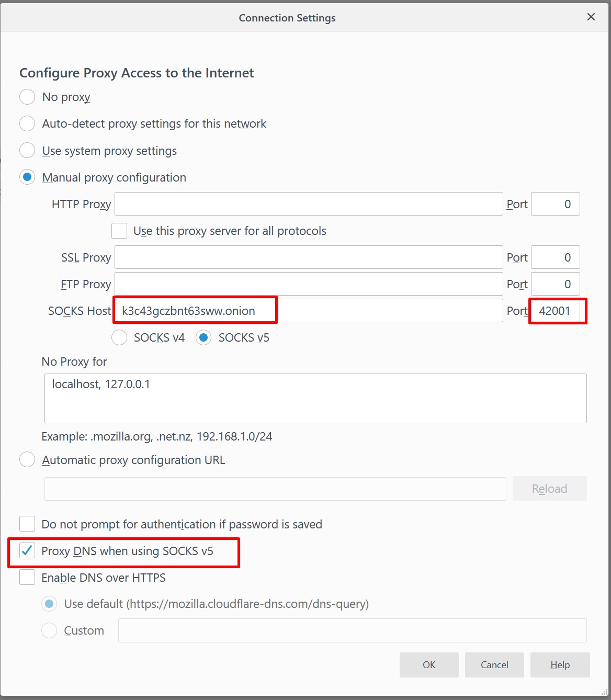Click the SSL Proxy address field
The height and width of the screenshot is (700, 611).
pyautogui.click(x=308, y=257)
